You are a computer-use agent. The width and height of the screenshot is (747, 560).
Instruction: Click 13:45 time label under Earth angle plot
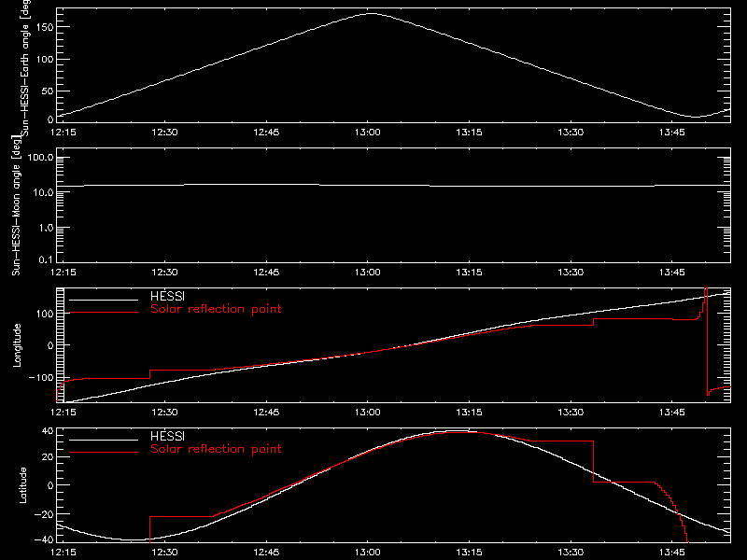(672, 132)
